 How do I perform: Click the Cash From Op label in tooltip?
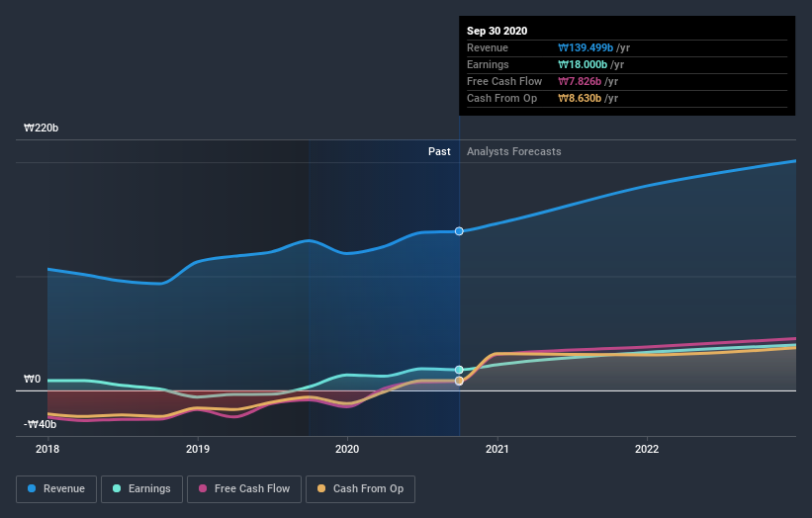501,98
